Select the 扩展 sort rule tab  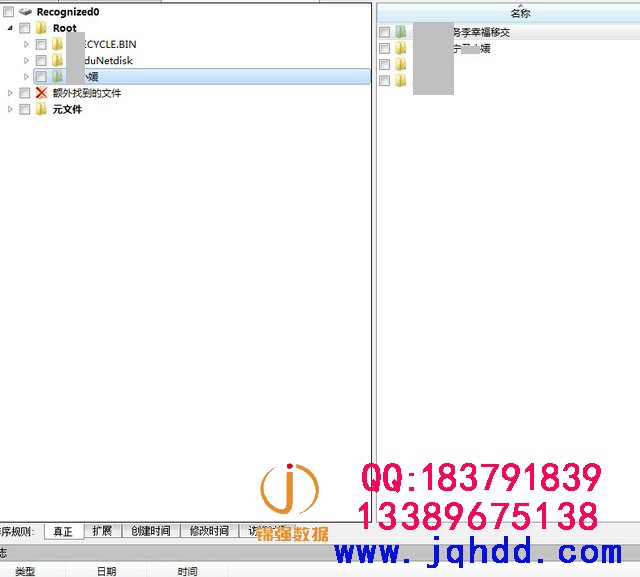click(x=102, y=531)
